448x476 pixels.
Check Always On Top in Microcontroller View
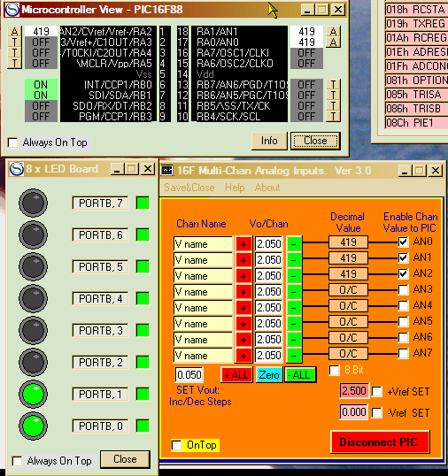[12, 142]
